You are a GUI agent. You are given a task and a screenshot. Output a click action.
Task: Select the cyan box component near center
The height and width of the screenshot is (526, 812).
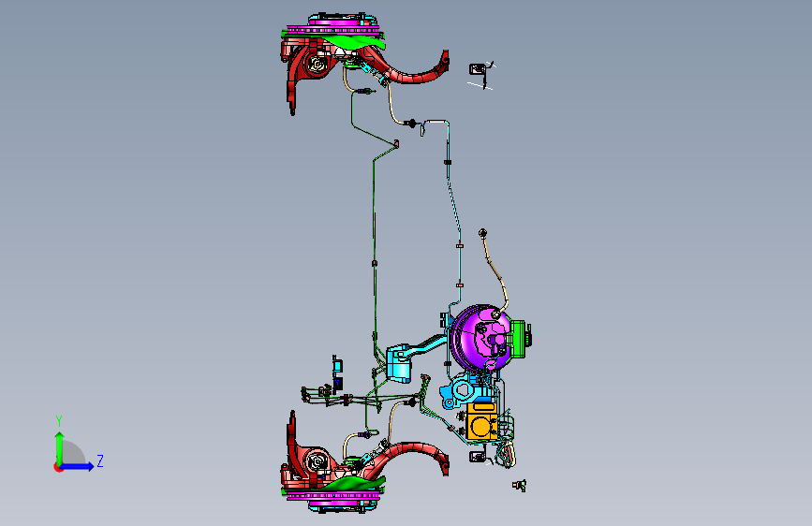399,363
